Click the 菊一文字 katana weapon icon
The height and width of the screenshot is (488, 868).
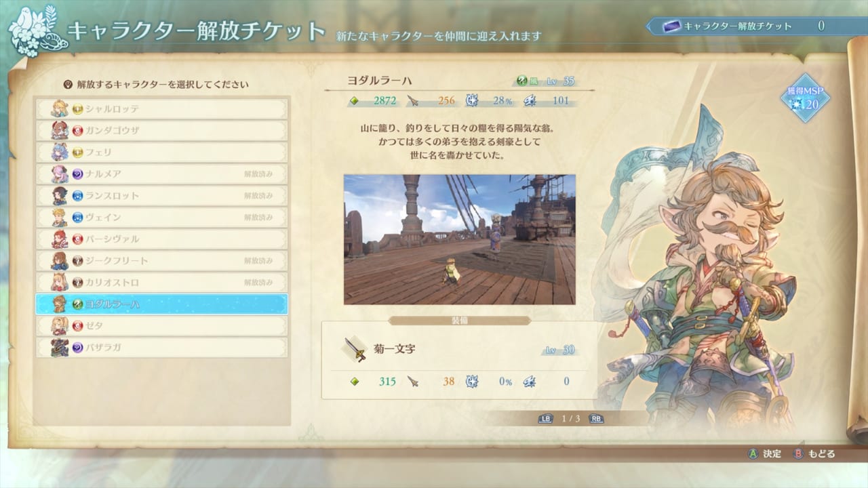click(x=355, y=350)
